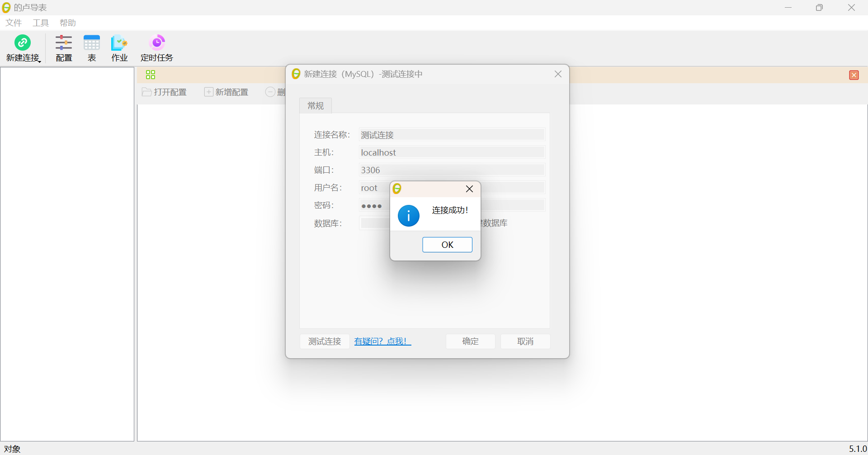Click the app logo in 新建连接 dialog title
This screenshot has width=868, height=455.
[x=296, y=74]
